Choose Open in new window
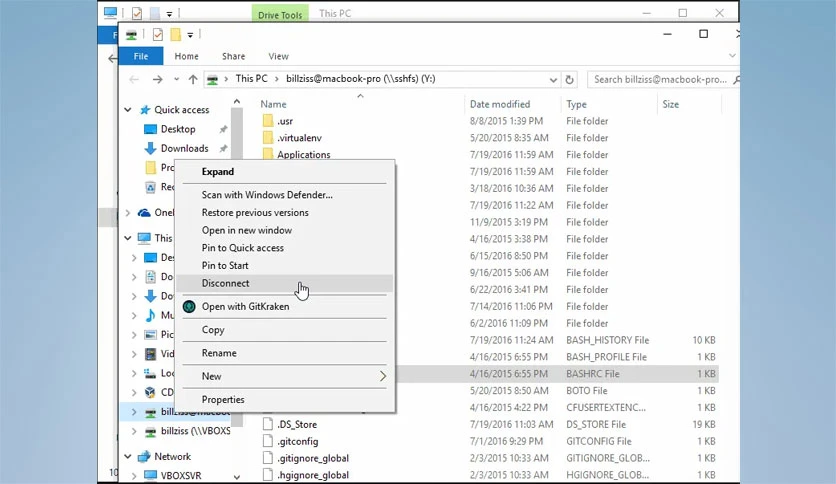Image resolution: width=836 pixels, height=484 pixels. point(284,230)
